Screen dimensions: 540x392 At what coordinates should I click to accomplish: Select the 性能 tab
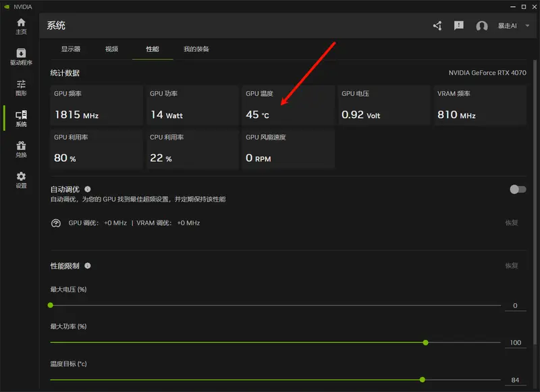pyautogui.click(x=153, y=49)
